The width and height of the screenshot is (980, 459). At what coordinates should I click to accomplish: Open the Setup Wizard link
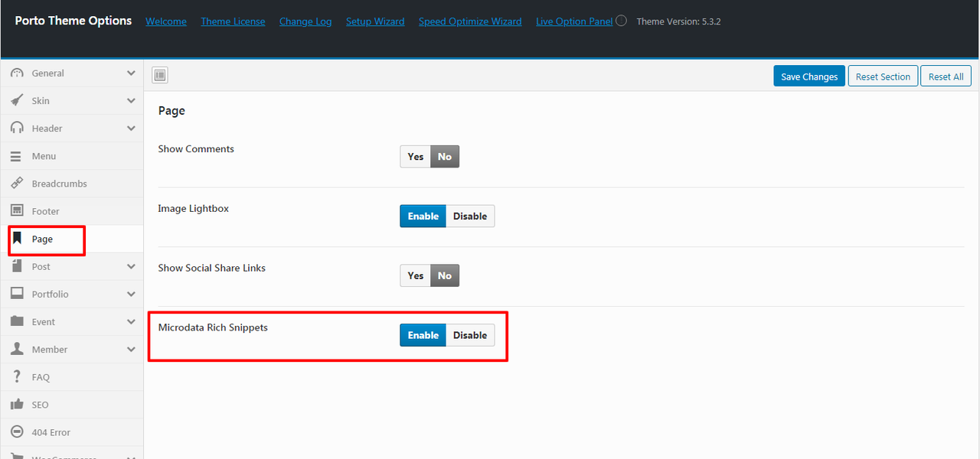375,21
